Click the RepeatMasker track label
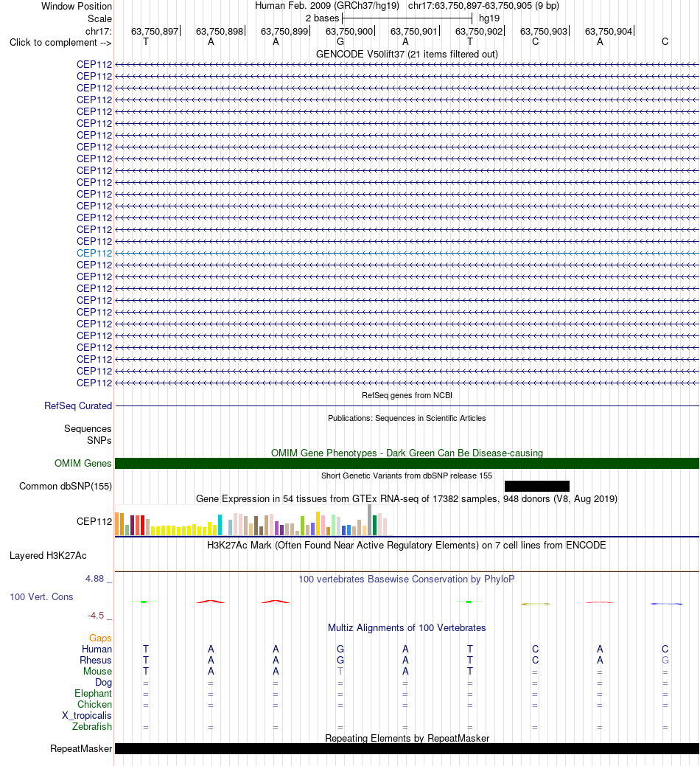Image resolution: width=700 pixels, height=766 pixels. click(x=81, y=749)
